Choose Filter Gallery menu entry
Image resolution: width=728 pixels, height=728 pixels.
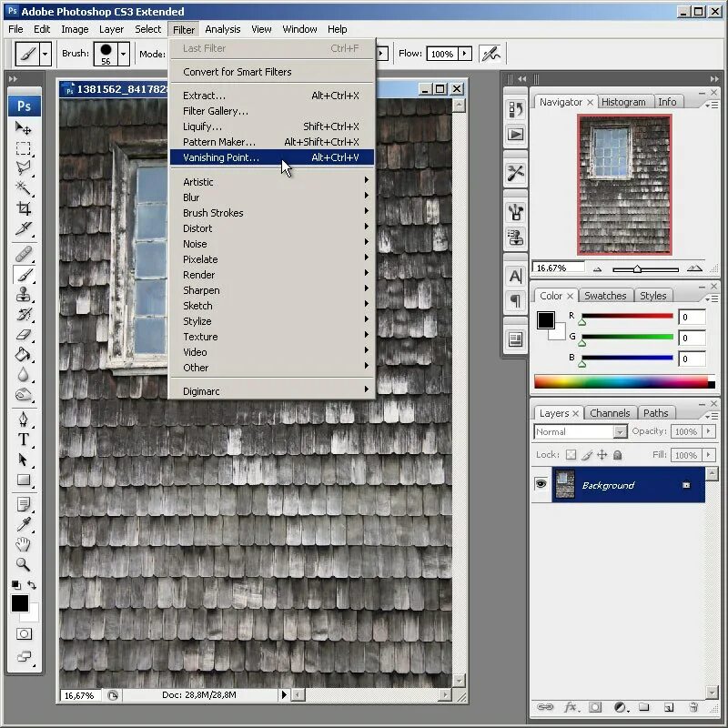click(271, 111)
